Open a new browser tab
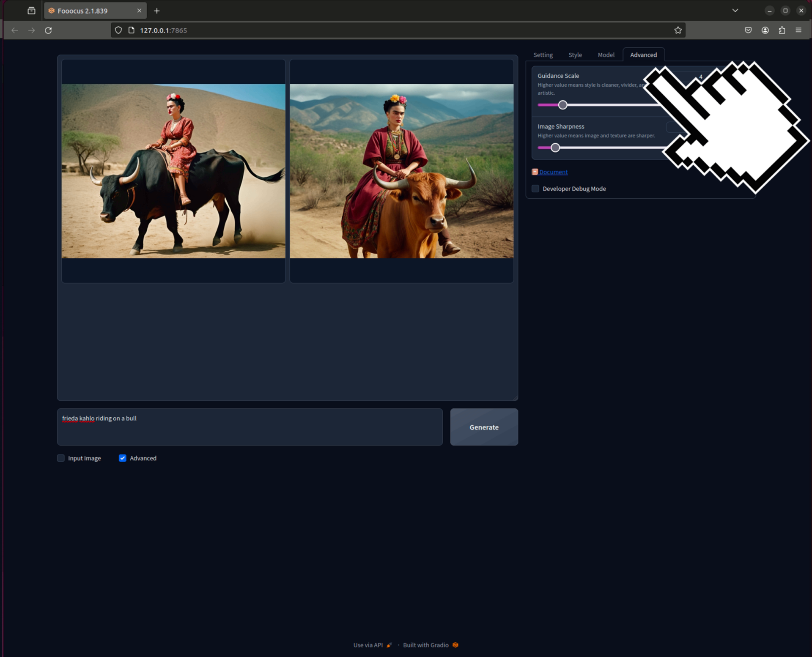 click(x=157, y=11)
